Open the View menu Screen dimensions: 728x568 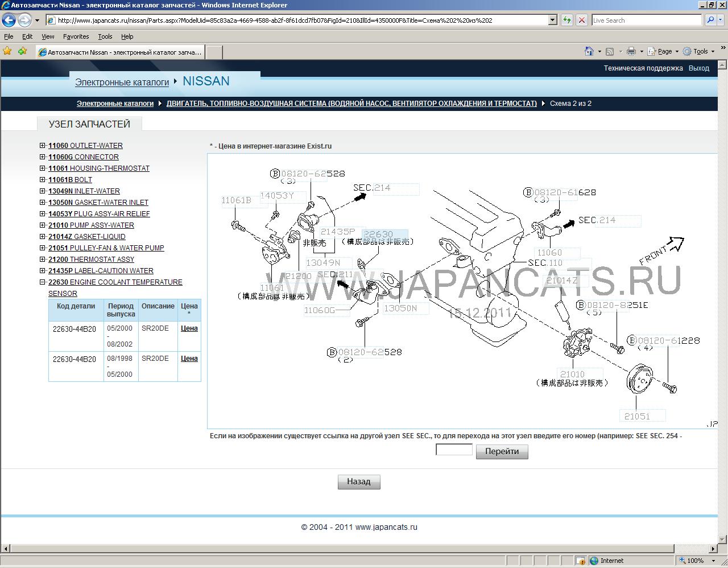pos(48,36)
